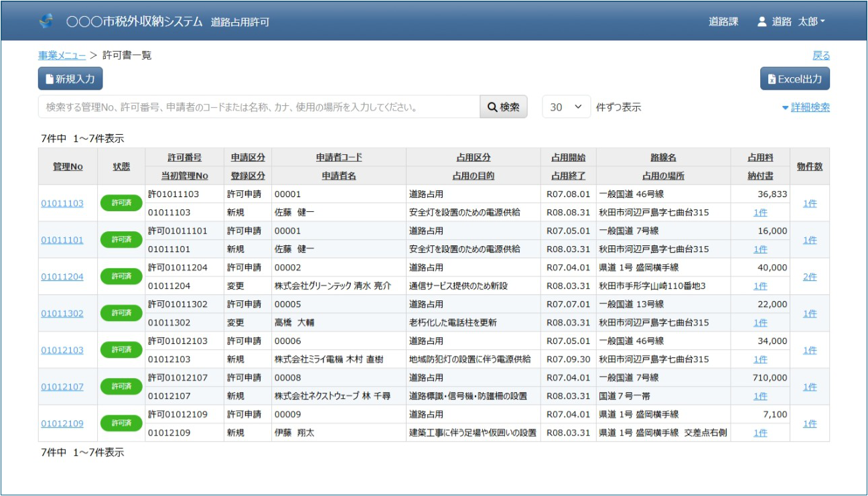Click the user avatar icon beside 道路 太郎

pos(762,21)
